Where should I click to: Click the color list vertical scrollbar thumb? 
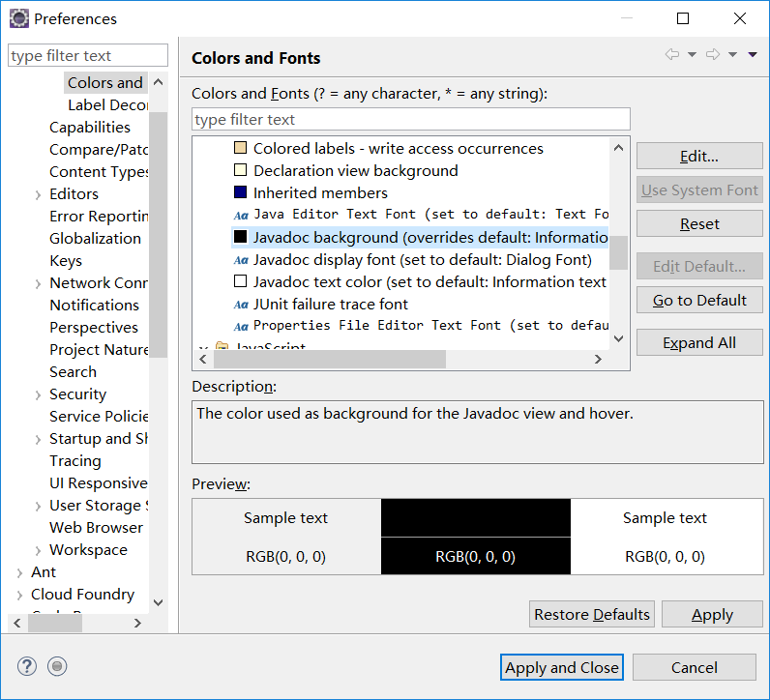coord(619,252)
